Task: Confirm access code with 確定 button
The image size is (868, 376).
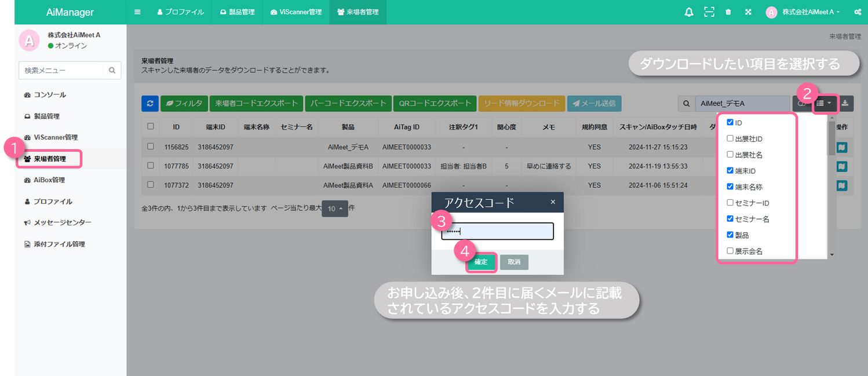Action: click(x=481, y=262)
